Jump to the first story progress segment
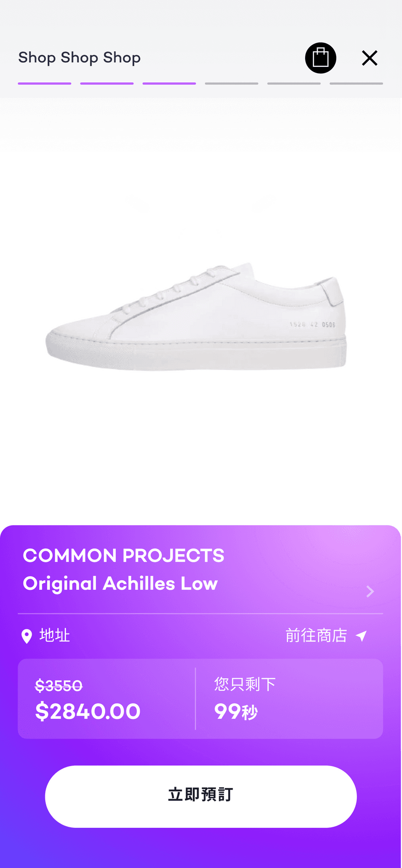402x868 pixels. point(45,83)
